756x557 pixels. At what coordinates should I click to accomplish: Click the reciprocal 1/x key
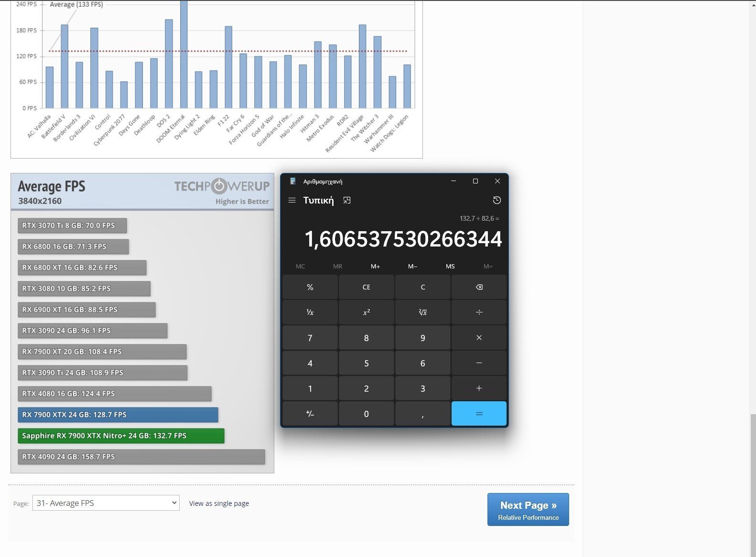pyautogui.click(x=310, y=312)
